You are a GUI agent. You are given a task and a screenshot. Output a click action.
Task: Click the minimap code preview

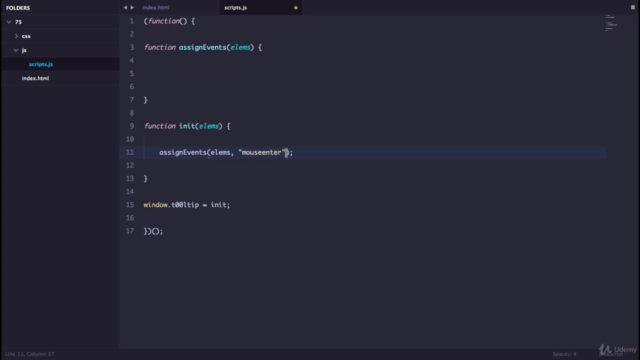click(x=611, y=23)
